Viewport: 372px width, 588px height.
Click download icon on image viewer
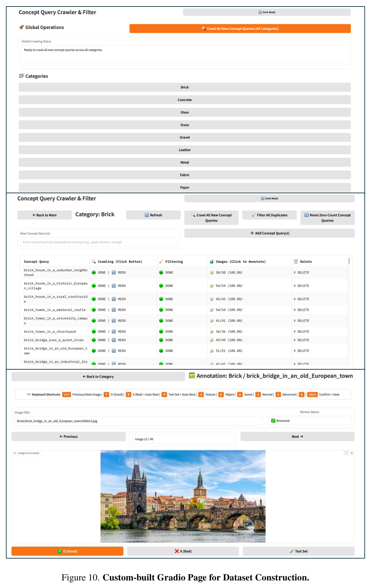[x=352, y=453]
